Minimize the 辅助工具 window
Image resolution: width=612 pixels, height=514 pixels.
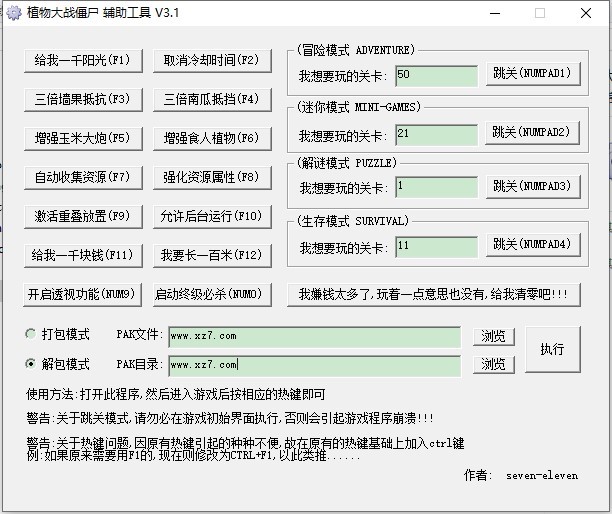tap(495, 13)
